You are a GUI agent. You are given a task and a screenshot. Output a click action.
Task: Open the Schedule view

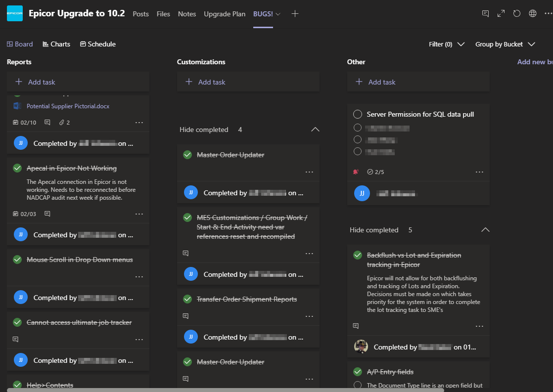(98, 44)
